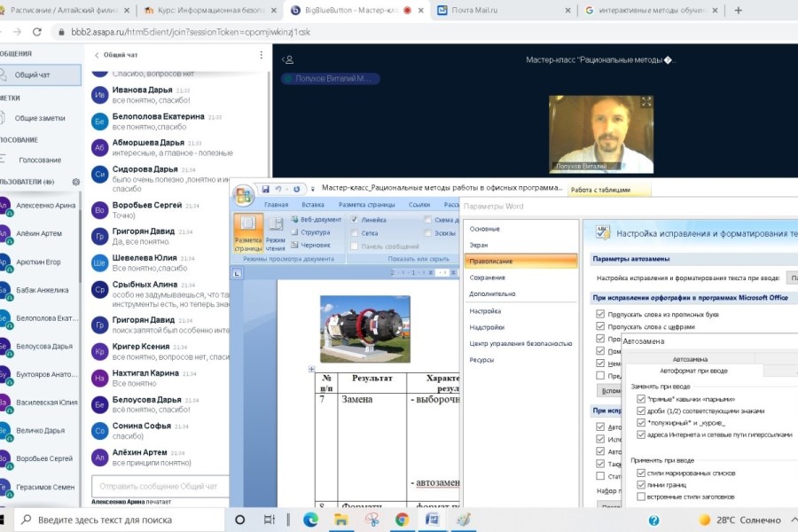Switch to the Расписание / Алтайский филиал tab
Viewport: 798px width, 532px height.
(66, 10)
